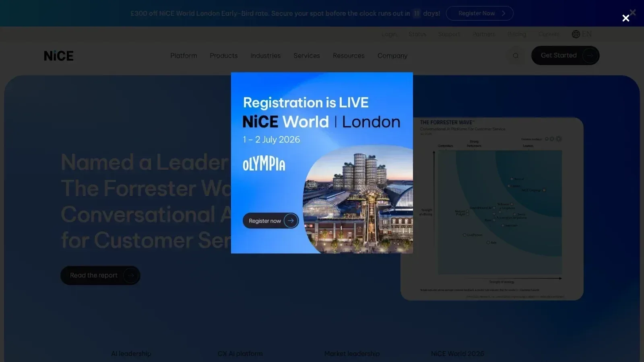Viewport: 644px width, 362px height.
Task: Select the Market leadership tab
Action: 352,354
